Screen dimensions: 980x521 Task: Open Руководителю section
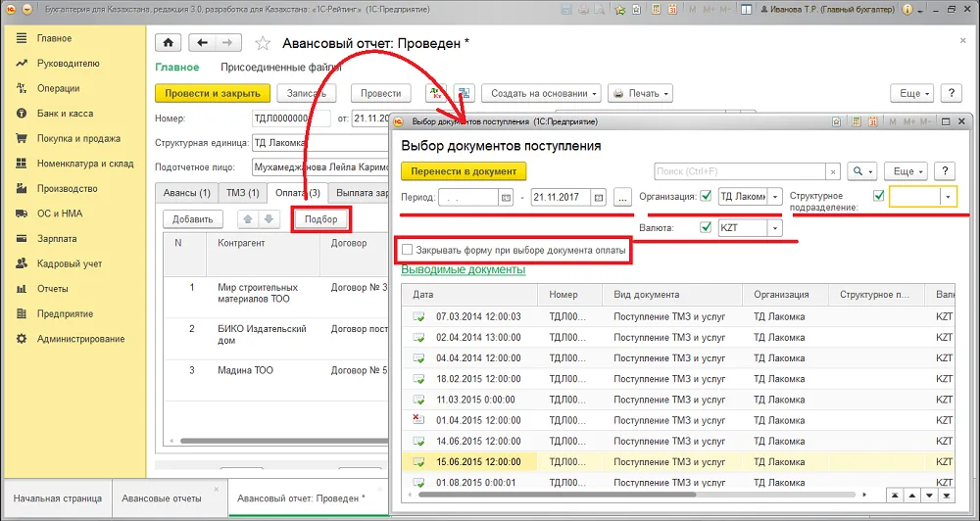pyautogui.click(x=69, y=63)
